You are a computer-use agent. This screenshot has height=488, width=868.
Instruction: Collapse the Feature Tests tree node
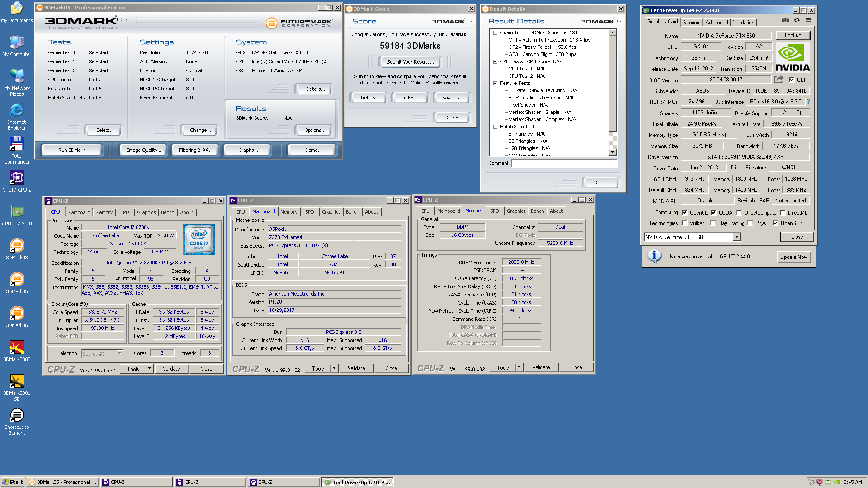tap(495, 83)
